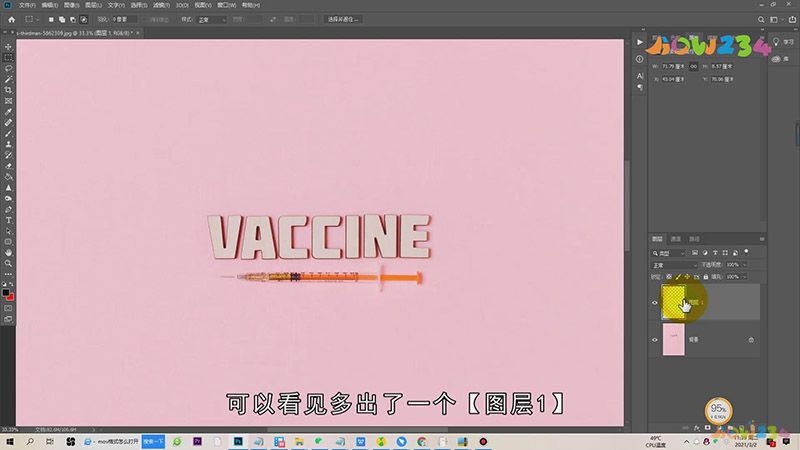Choose Subtract from Selection mode

[72, 19]
